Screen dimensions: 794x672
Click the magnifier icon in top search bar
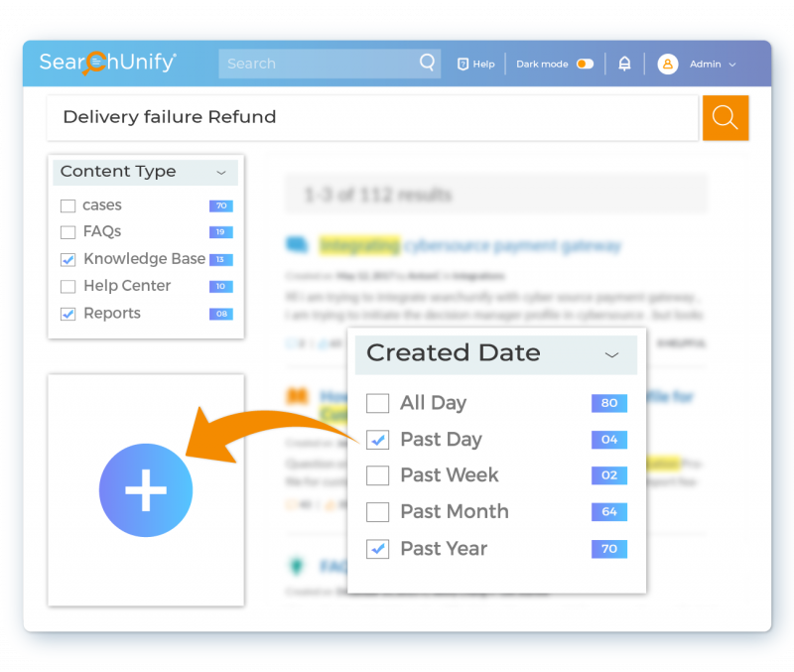(x=427, y=63)
